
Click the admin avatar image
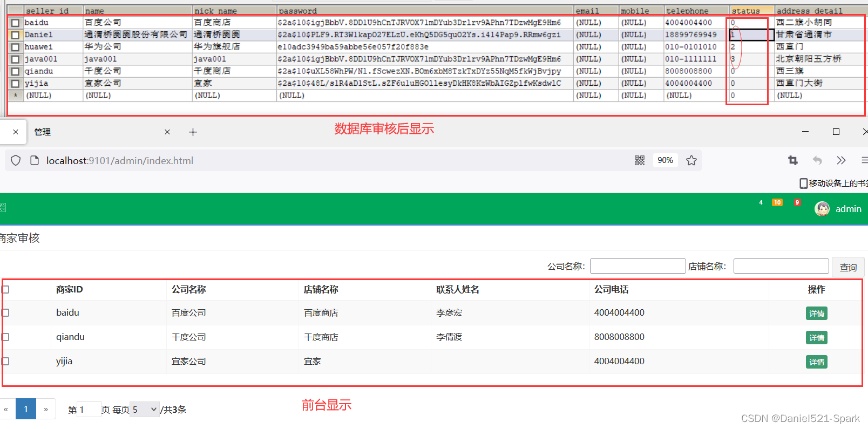tap(822, 209)
